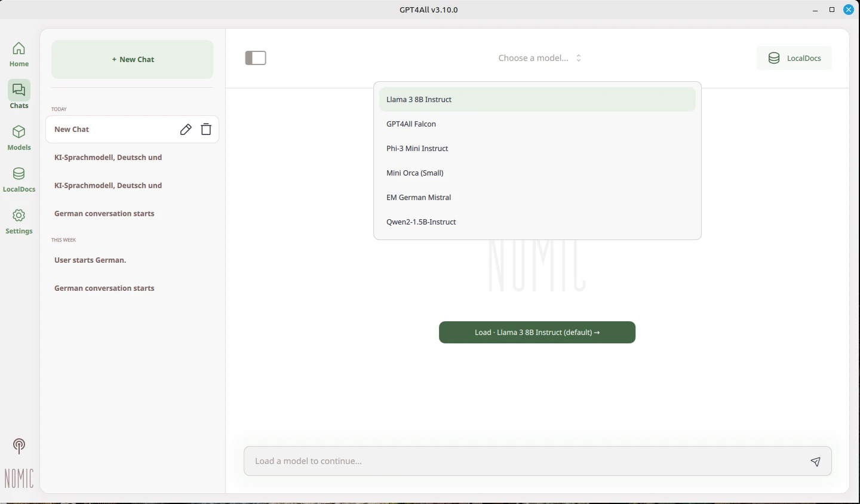Maximize the GPT4All window
Screen dimensions: 860x504
pos(832,10)
